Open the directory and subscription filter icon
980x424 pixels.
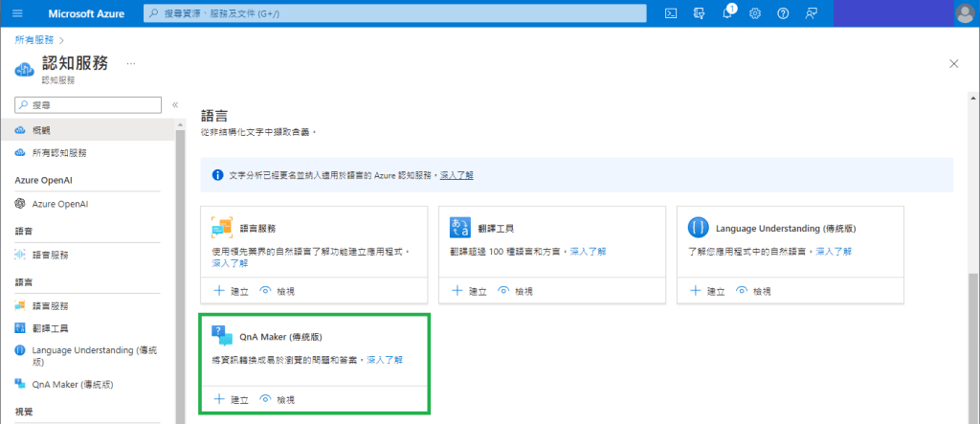pyautogui.click(x=700, y=13)
